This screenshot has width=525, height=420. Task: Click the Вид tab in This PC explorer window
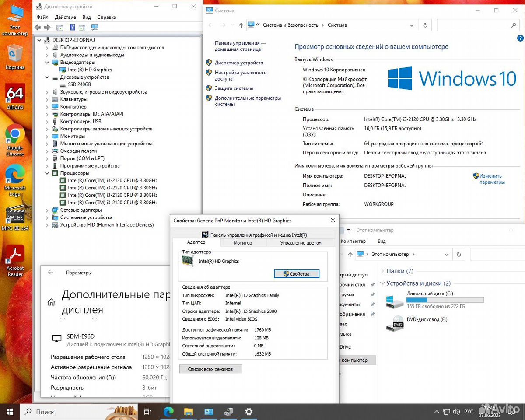tap(381, 241)
